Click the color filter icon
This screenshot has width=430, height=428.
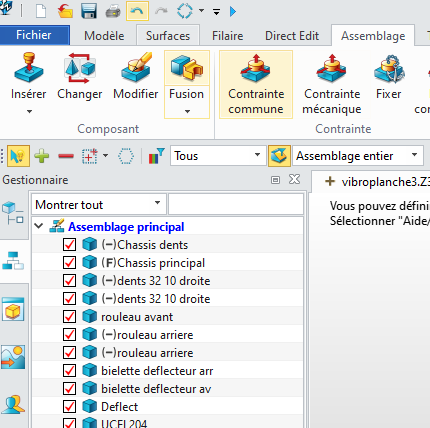[156, 156]
